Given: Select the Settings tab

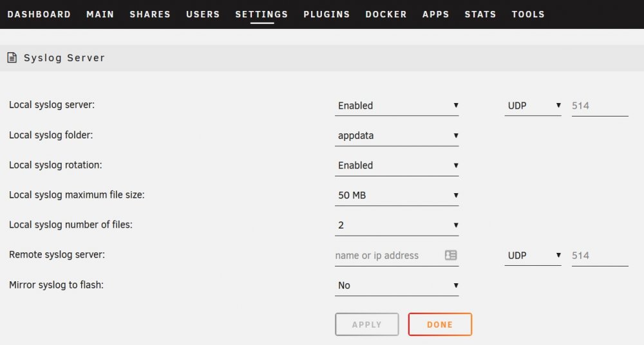Looking at the screenshot, I should coord(261,14).
